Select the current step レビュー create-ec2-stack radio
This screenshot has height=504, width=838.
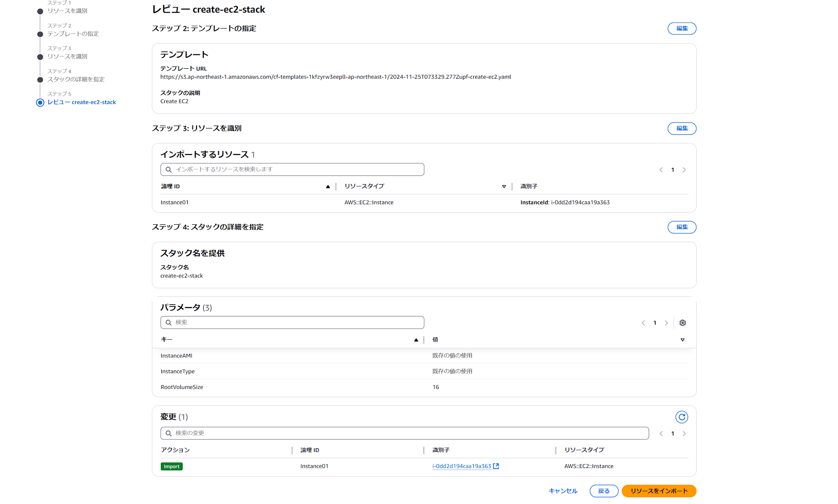[x=40, y=103]
